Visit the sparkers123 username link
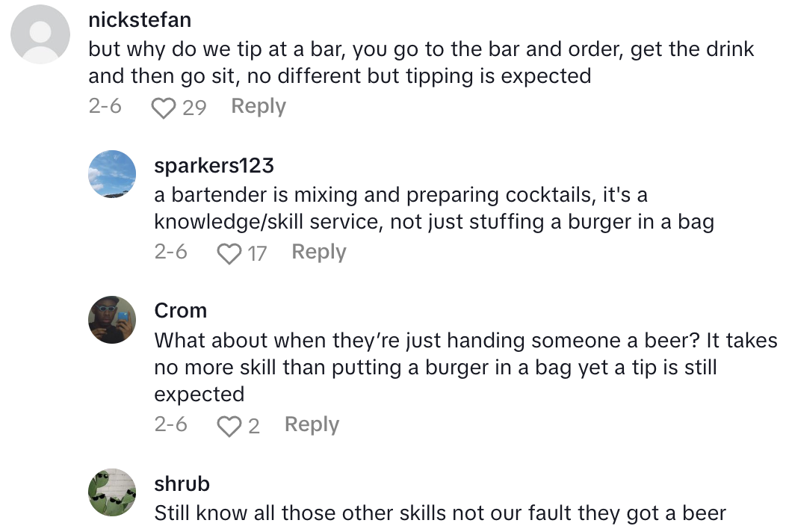The image size is (786, 532). tap(214, 165)
